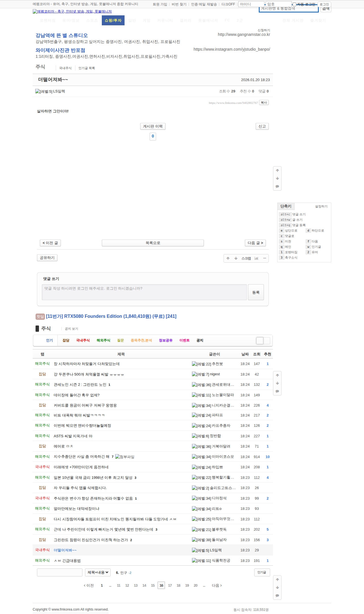Toggle dark mode via 다크OFF
Screen dimensions: 364x614
[228, 4]
